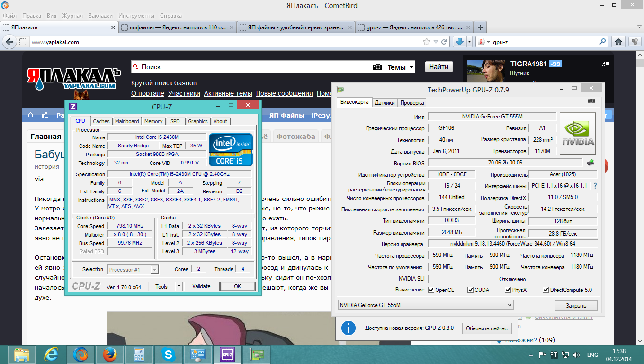Open the Tools dropdown arrow in CPU-Z

click(179, 286)
